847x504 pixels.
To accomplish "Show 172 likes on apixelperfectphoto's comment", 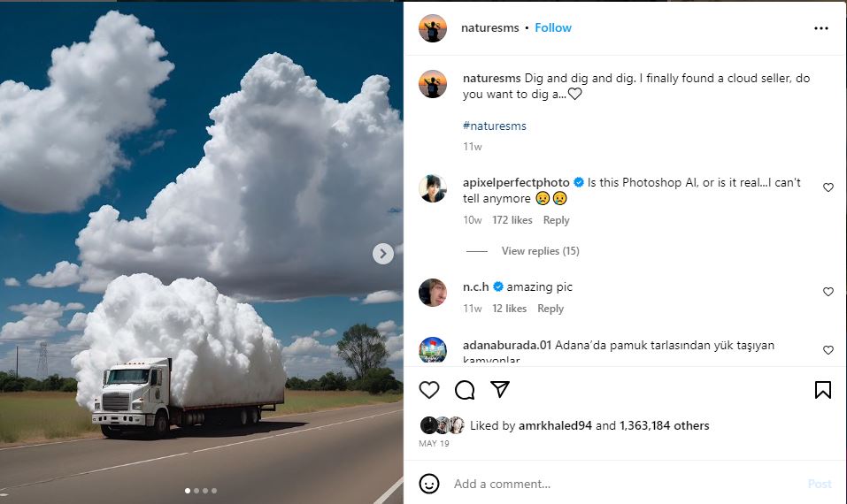I will 512,220.
